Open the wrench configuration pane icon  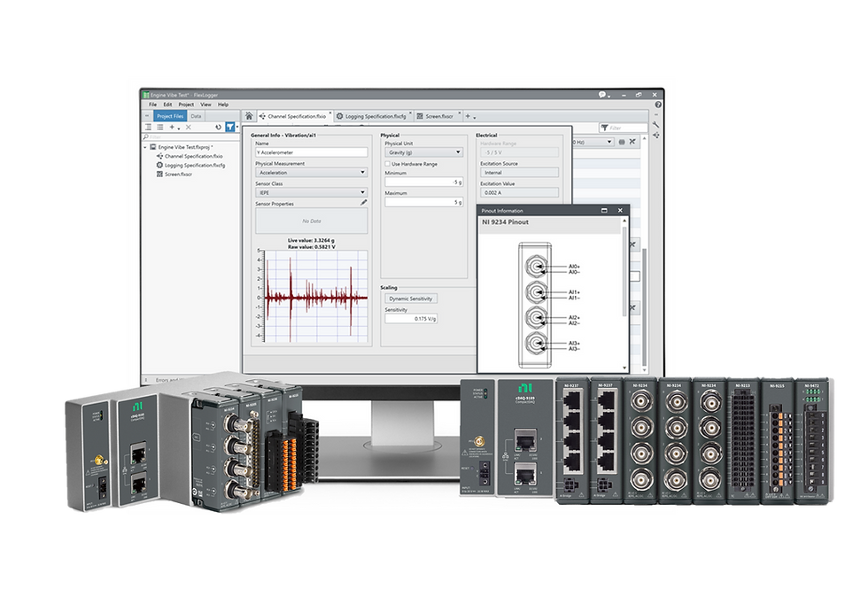tap(656, 125)
